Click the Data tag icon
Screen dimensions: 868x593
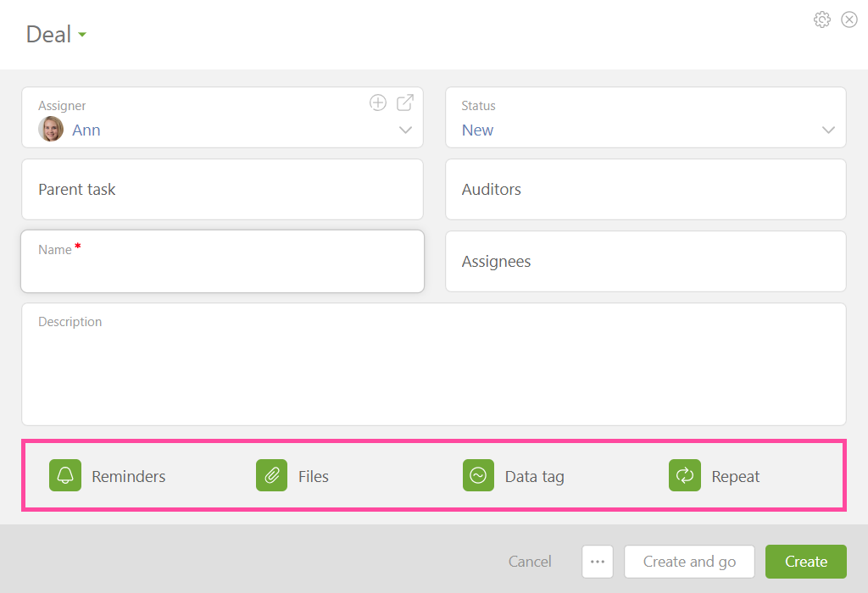(478, 475)
